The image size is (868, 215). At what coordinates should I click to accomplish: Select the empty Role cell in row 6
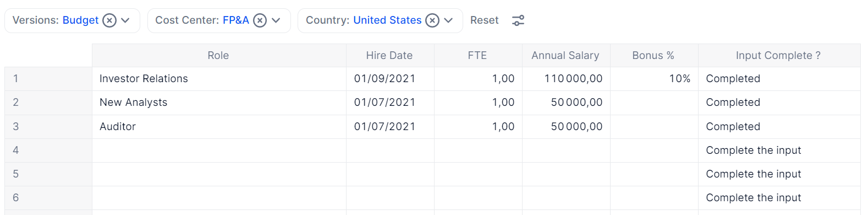pos(219,198)
